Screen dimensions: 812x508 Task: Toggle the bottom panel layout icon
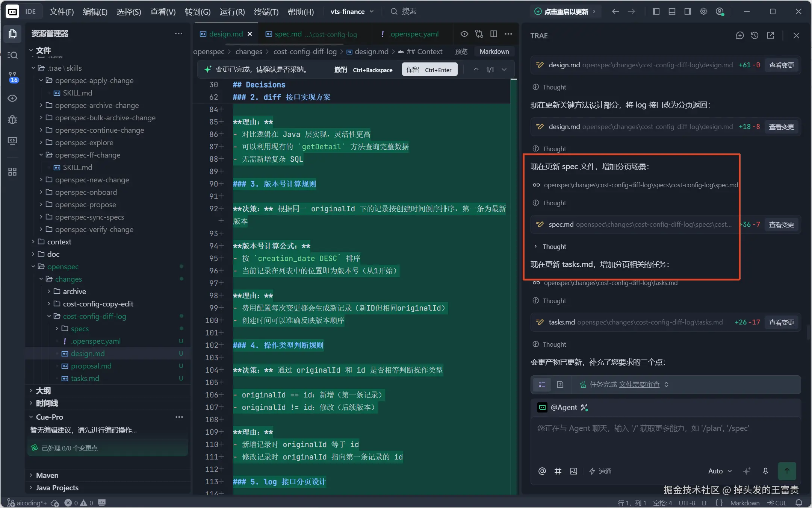tap(672, 12)
